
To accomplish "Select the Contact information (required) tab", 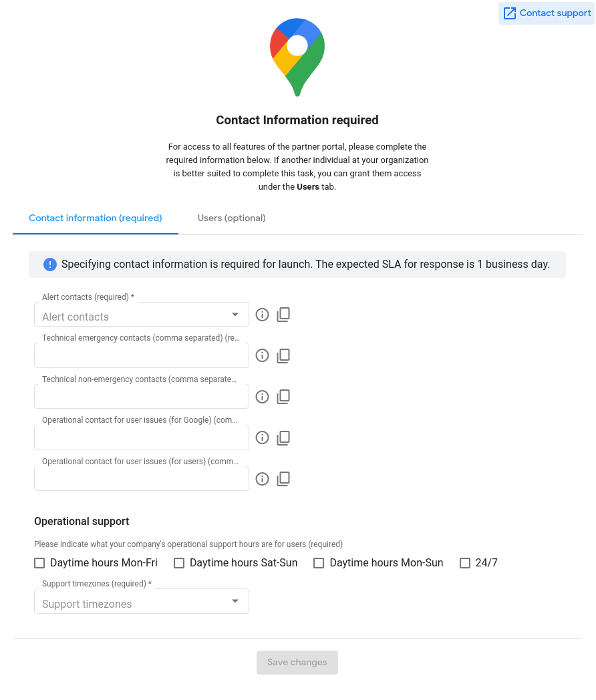I will 95,218.
